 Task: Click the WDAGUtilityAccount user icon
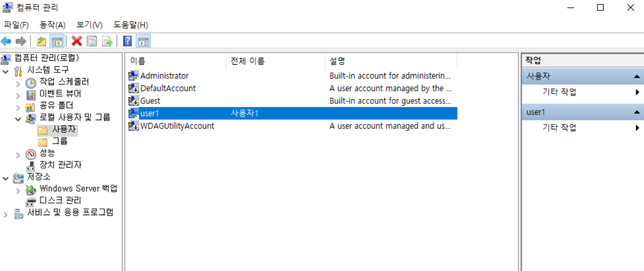point(133,126)
